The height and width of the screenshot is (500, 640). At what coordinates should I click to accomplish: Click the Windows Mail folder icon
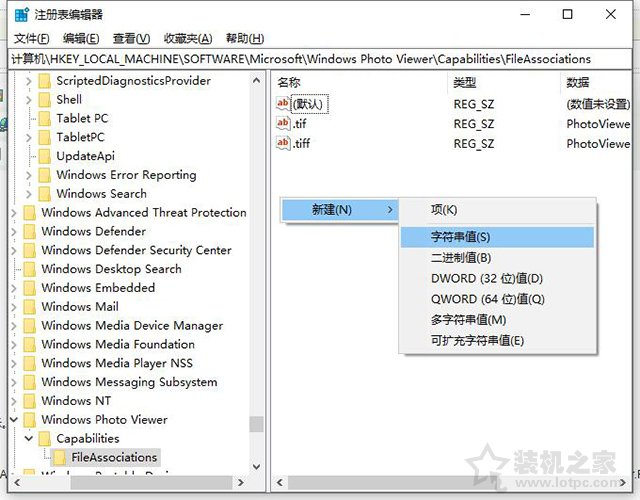[x=29, y=307]
